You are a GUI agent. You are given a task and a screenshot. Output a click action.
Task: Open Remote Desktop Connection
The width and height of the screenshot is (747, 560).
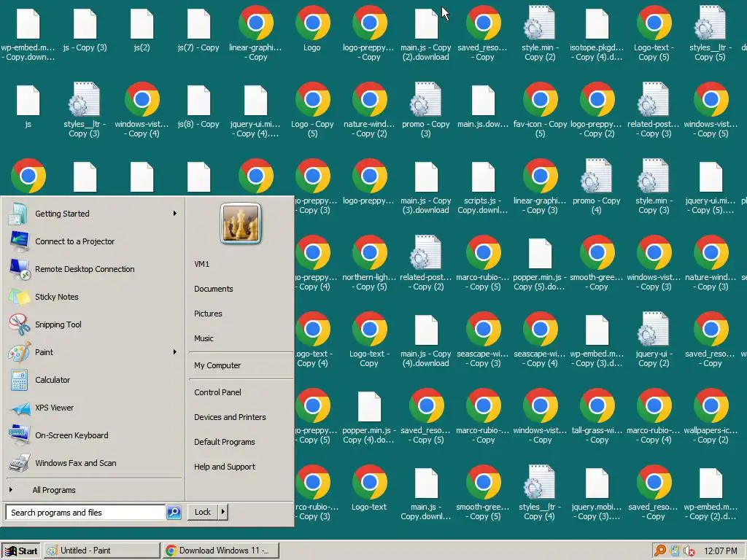(93, 269)
